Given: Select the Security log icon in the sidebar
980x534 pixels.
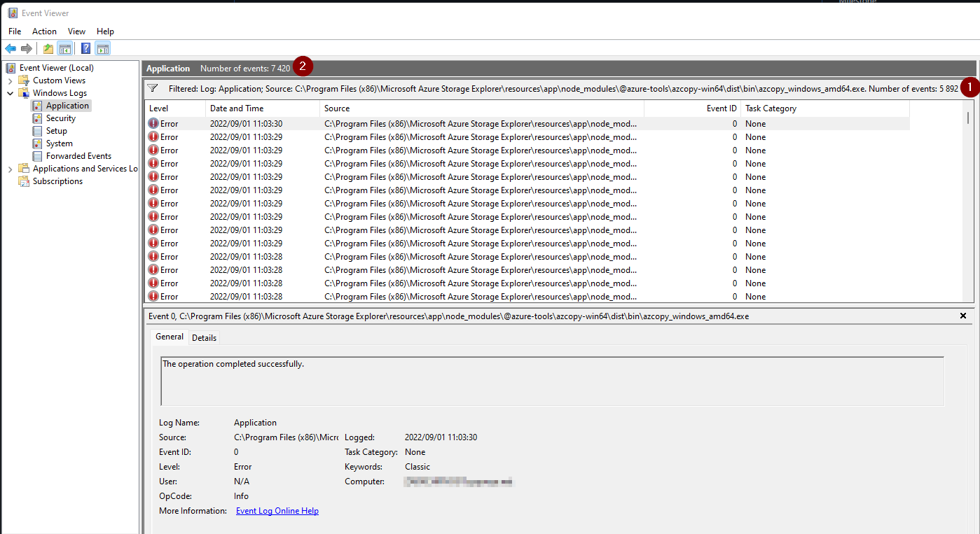Looking at the screenshot, I should (x=39, y=118).
